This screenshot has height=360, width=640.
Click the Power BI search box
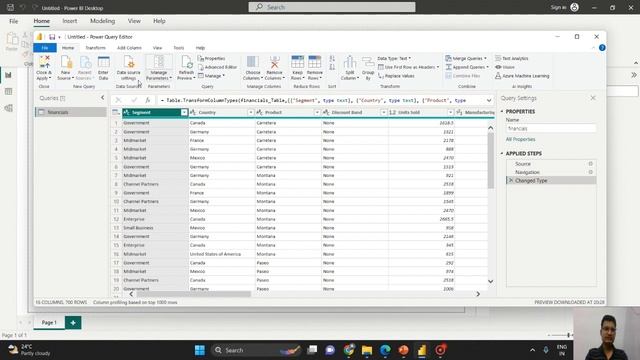(x=332, y=7)
